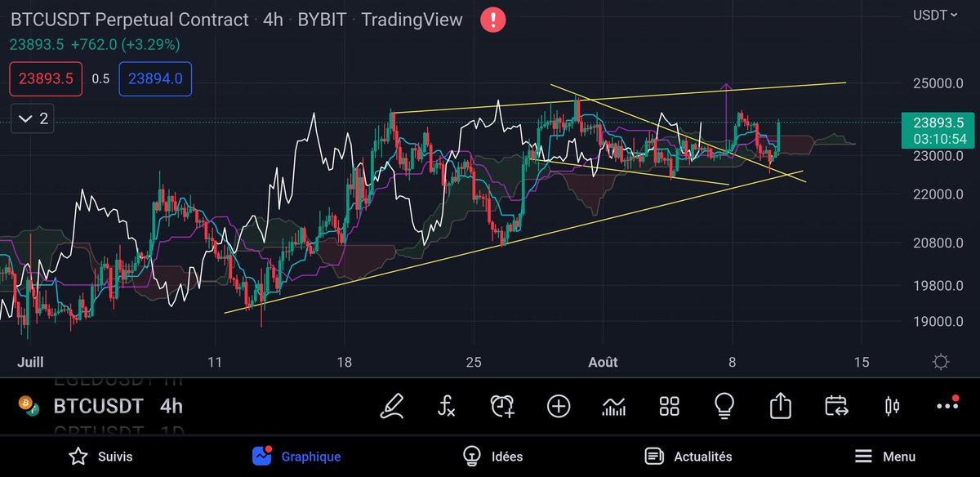
Task: Switch to the Actualités tab
Action: coord(688,457)
